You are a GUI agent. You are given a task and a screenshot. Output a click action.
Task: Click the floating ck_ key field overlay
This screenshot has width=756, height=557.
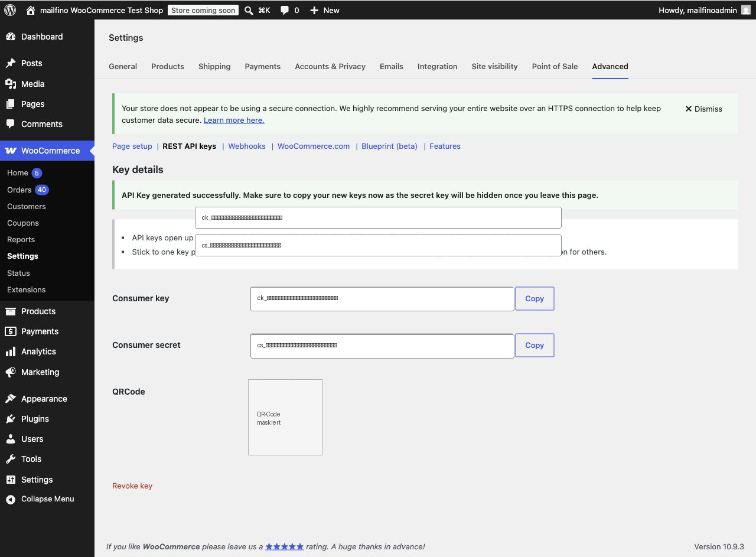378,217
